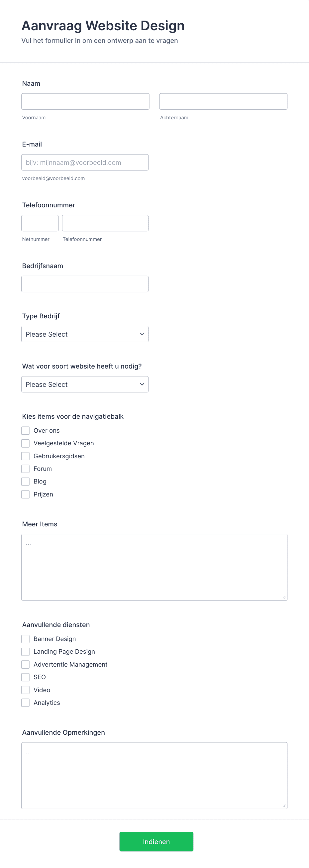309x868 pixels.
Task: Select the Forum checkbox
Action: click(x=26, y=469)
